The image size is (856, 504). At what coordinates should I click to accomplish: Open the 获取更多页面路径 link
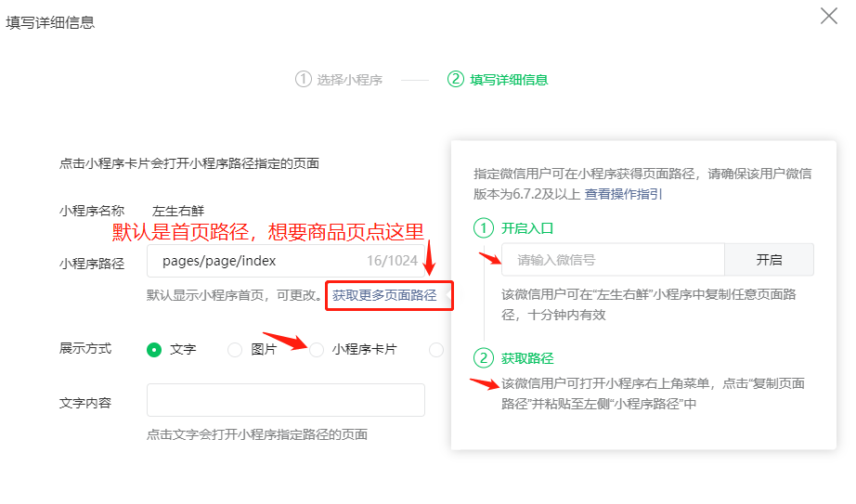384,295
